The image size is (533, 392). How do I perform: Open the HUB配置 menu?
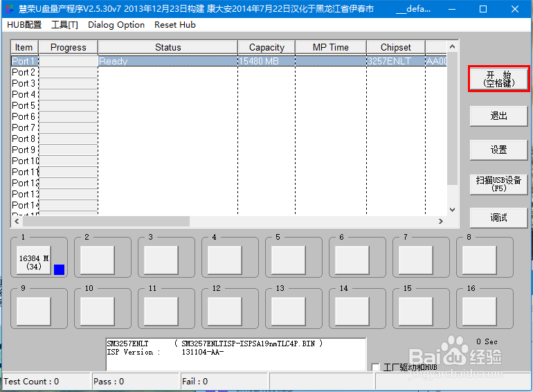tap(24, 25)
